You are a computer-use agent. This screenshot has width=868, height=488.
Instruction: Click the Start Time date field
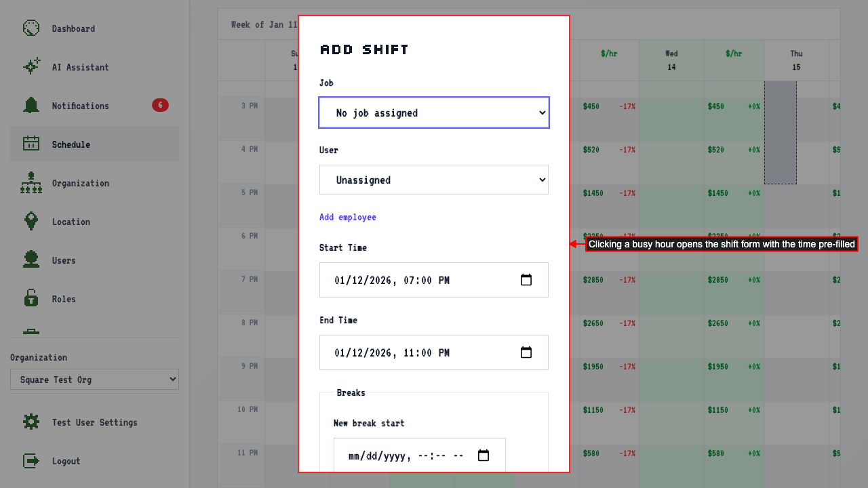click(x=434, y=280)
